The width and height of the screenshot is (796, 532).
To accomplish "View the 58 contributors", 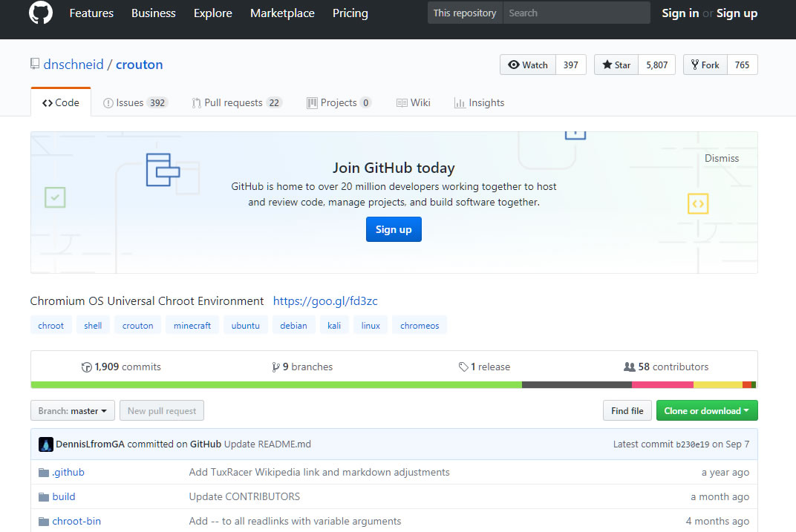I will 666,367.
